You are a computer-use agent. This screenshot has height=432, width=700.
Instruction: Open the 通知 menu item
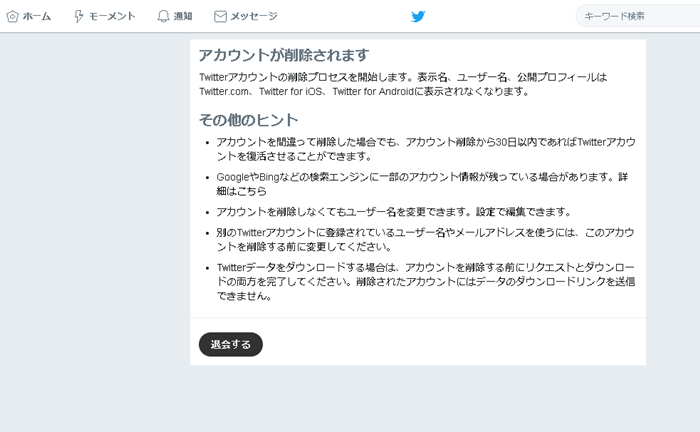pos(175,17)
